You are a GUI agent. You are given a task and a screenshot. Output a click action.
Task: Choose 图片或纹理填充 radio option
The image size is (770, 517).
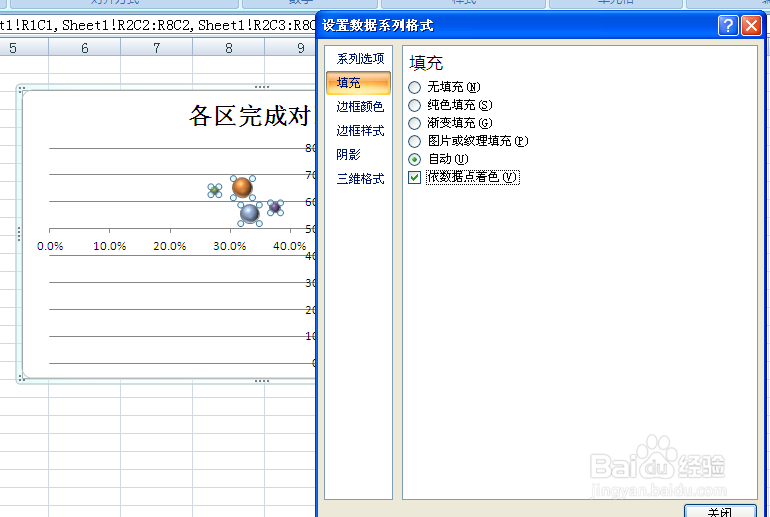click(415, 141)
